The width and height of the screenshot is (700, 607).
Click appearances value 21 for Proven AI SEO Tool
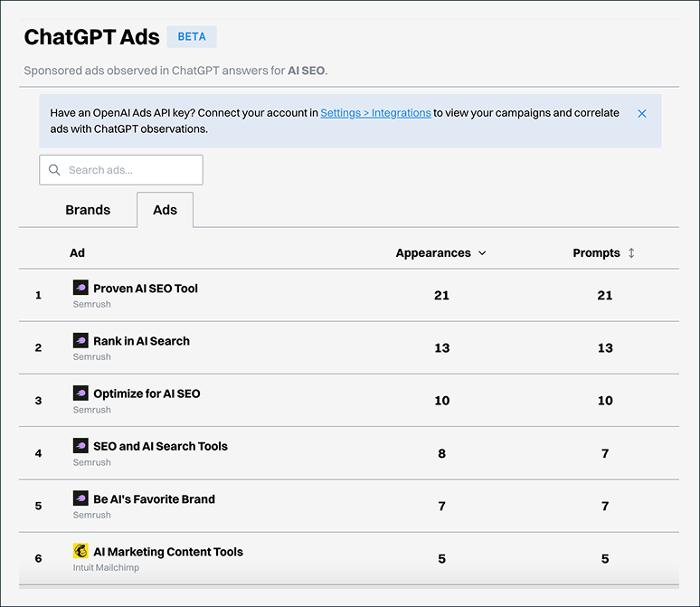[x=441, y=295]
